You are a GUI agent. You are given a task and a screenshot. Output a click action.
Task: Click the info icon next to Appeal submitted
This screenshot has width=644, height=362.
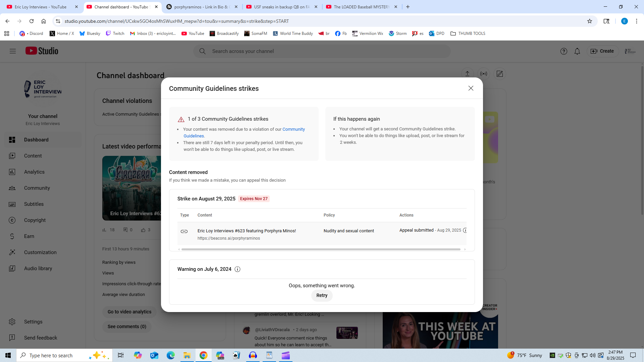[x=465, y=230]
